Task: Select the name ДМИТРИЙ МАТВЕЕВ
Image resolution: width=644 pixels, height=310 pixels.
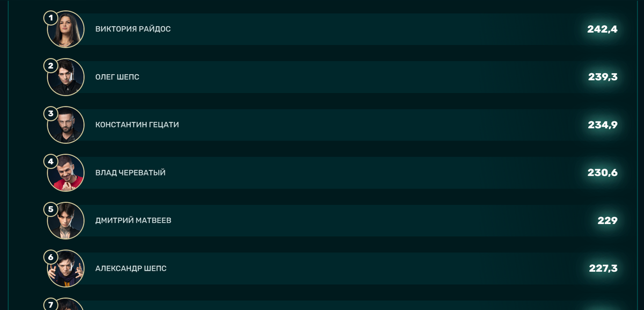Action: point(134,220)
